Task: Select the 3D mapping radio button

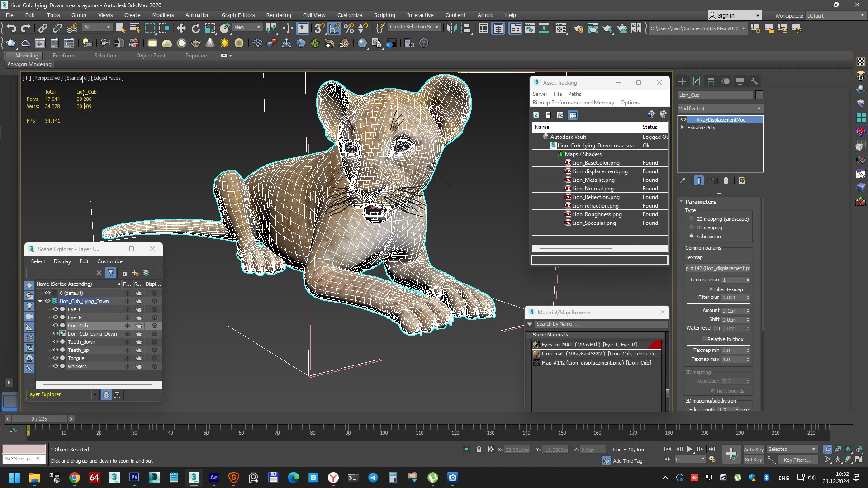Action: click(x=691, y=227)
